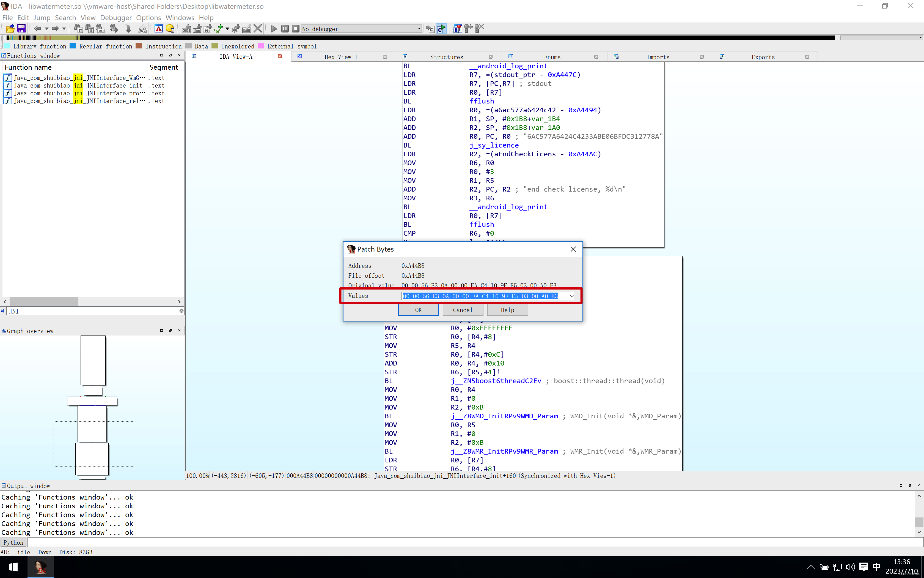Open the forward history dropdown arrow
The width and height of the screenshot is (924, 578).
coord(64,29)
